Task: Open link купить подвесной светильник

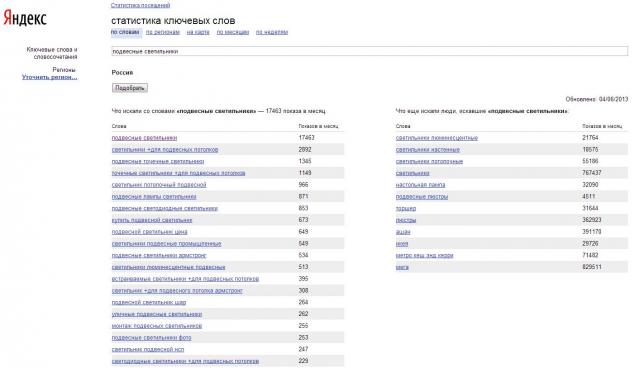Action: tap(152, 220)
